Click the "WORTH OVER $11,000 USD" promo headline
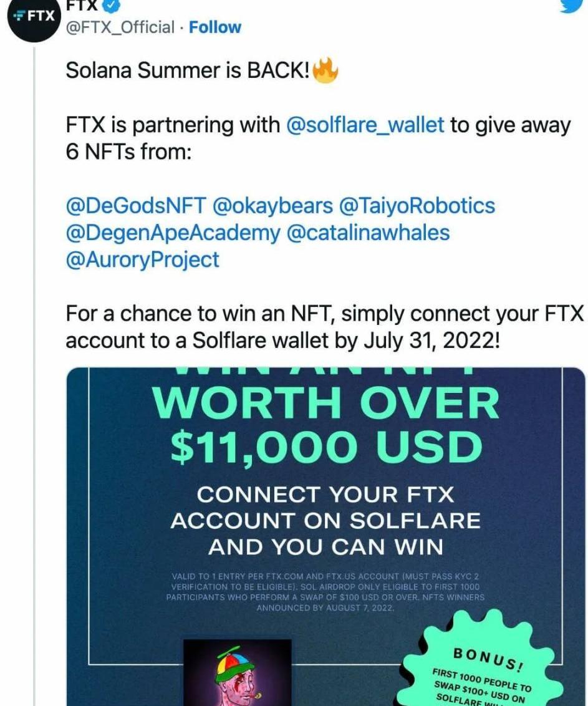This screenshot has height=706, width=588. (x=326, y=425)
